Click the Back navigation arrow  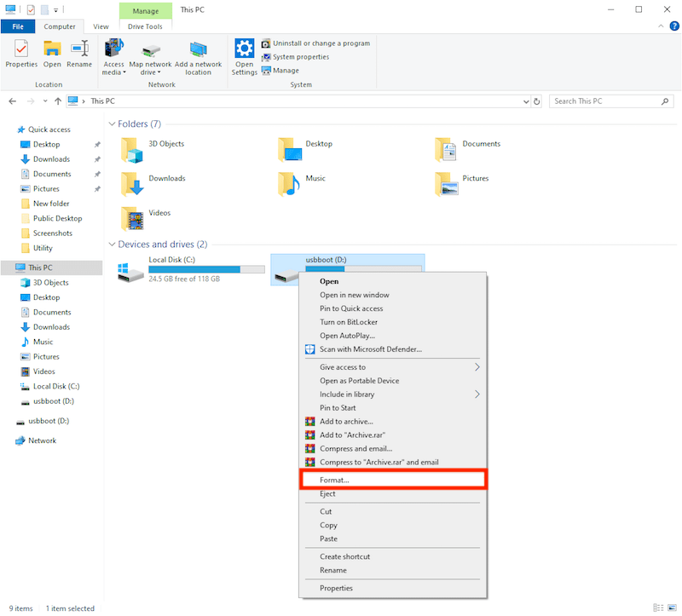coord(12,101)
